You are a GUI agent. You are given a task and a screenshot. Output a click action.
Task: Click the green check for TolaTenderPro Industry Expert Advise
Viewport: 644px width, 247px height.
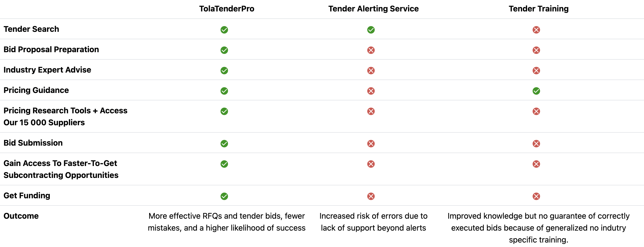[224, 70]
